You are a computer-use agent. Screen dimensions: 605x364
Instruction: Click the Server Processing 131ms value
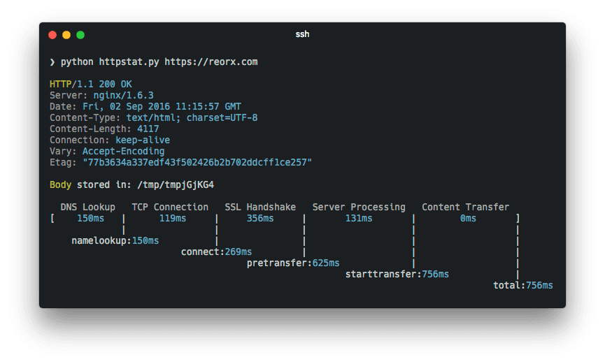(x=359, y=218)
